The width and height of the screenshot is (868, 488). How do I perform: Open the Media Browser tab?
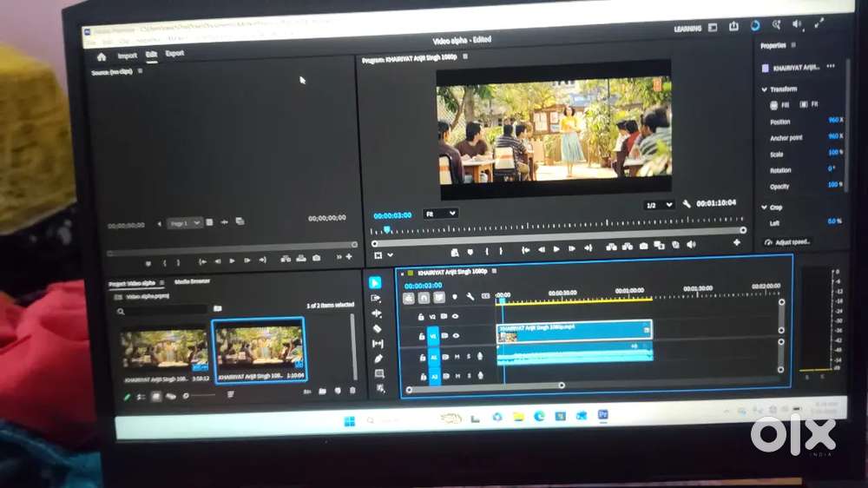(x=192, y=282)
